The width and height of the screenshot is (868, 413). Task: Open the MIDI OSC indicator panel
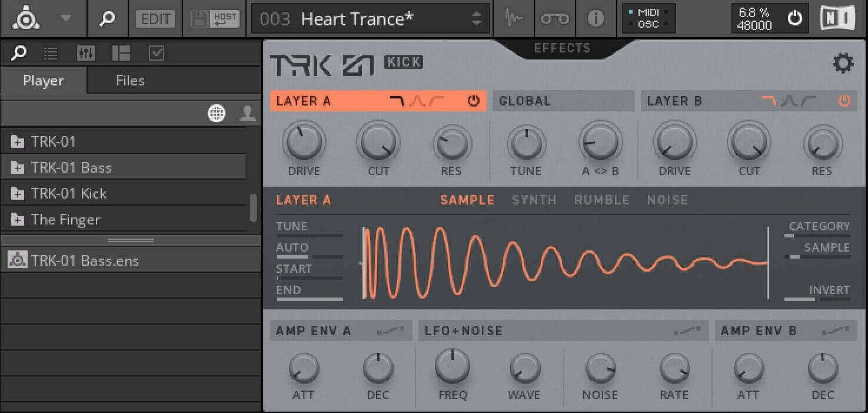tap(649, 18)
